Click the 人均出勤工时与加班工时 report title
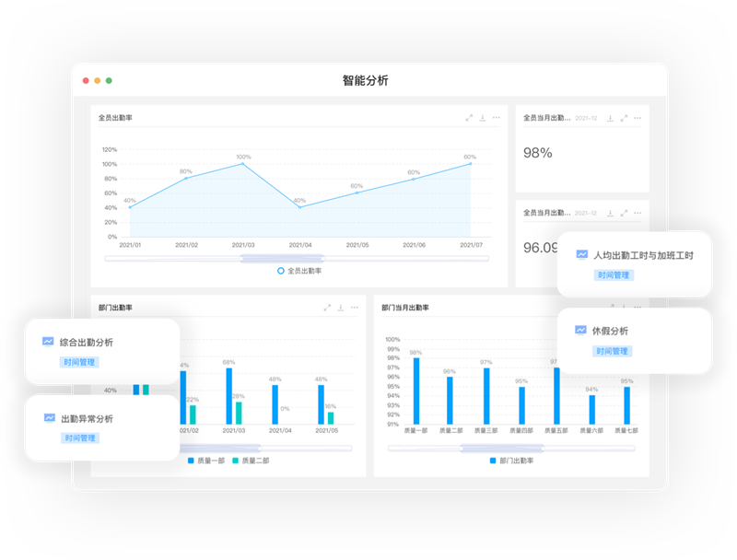This screenshot has width=737, height=560. point(643,255)
